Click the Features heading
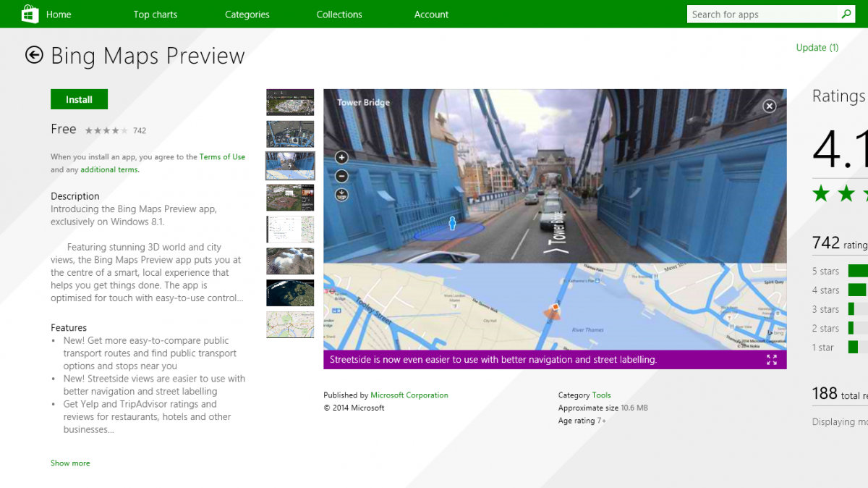Viewport: 868px width, 488px height. coord(69,328)
